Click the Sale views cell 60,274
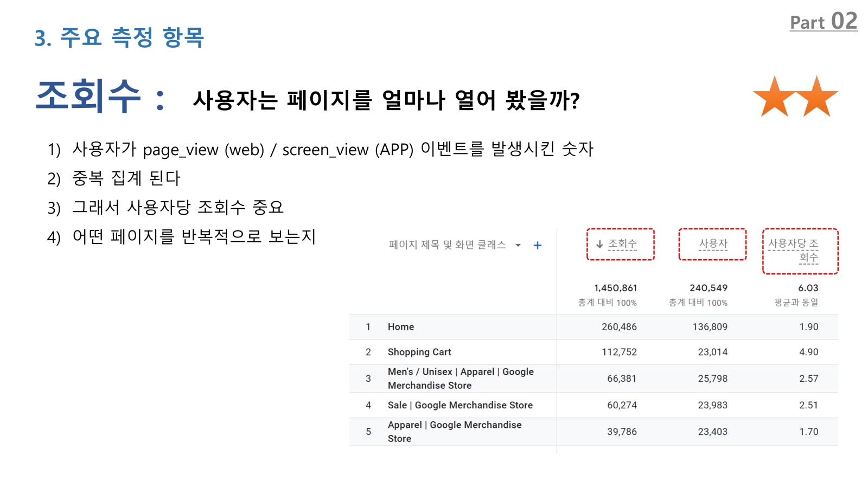The width and height of the screenshot is (868, 488). click(x=622, y=405)
